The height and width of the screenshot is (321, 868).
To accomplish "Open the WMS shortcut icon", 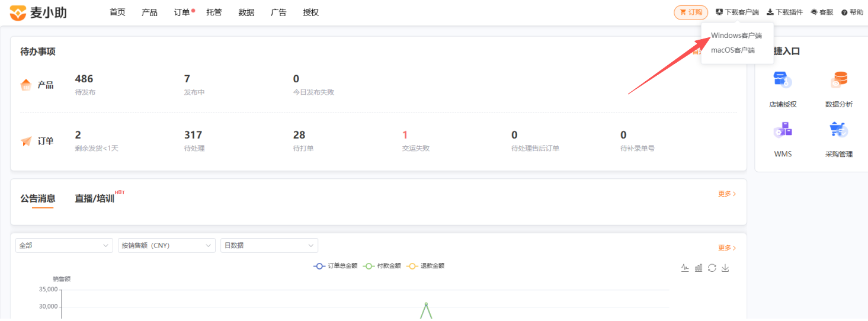I will pos(783,130).
